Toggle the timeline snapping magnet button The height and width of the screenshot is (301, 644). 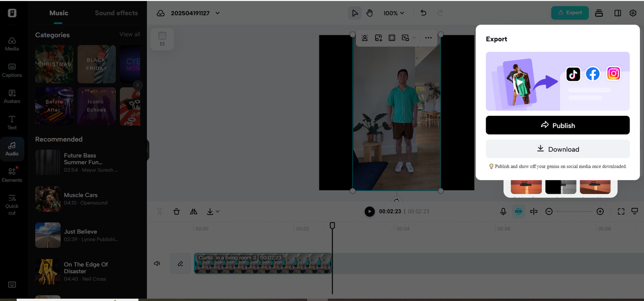(x=518, y=211)
